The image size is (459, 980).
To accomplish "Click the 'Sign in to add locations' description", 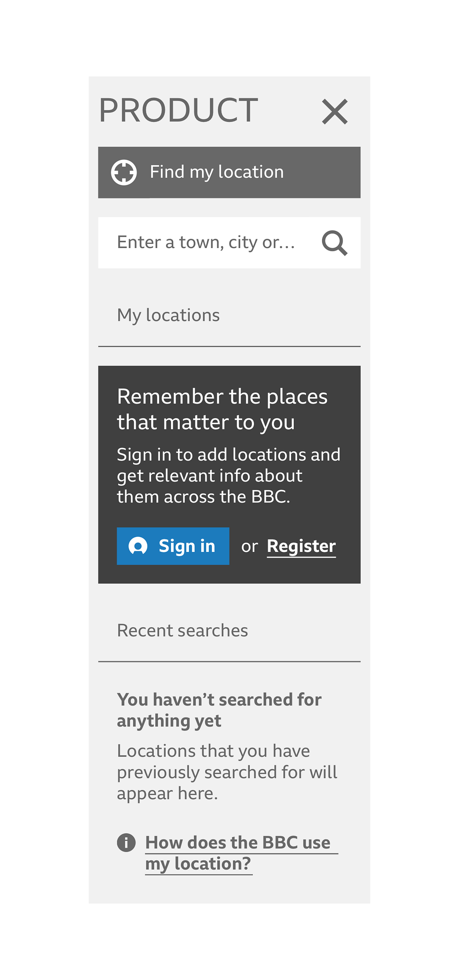I will 228,475.
